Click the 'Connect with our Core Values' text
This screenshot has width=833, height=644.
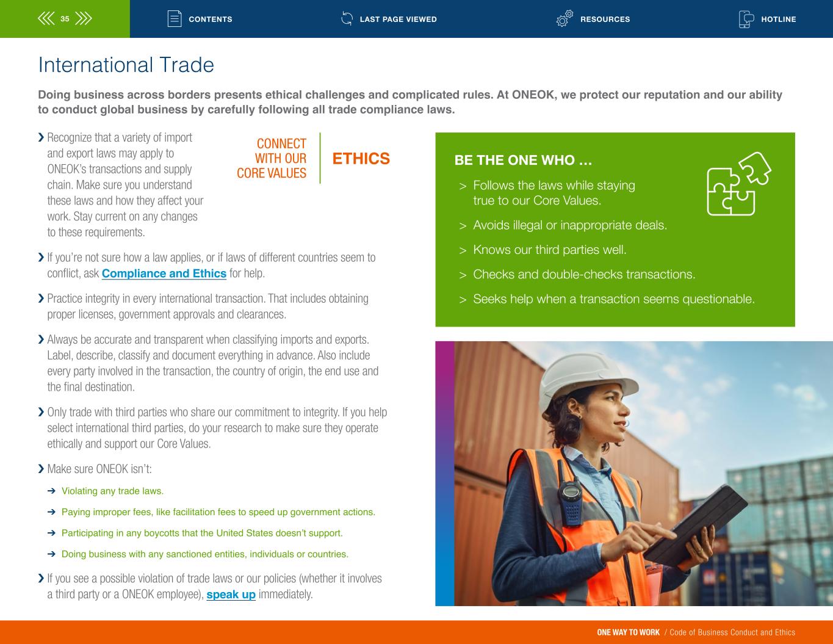(272, 159)
